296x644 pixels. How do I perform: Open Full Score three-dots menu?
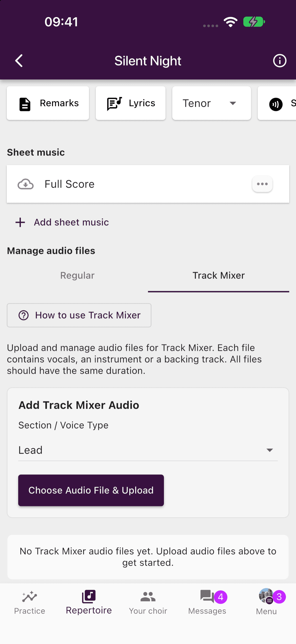pos(262,184)
